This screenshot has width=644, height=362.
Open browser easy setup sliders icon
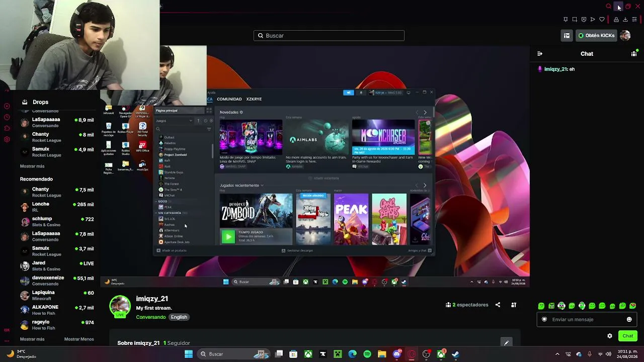pos(634,20)
